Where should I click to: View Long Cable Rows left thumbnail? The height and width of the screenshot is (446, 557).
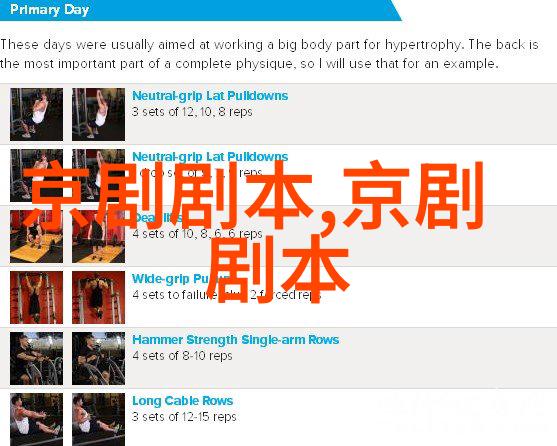click(37, 419)
